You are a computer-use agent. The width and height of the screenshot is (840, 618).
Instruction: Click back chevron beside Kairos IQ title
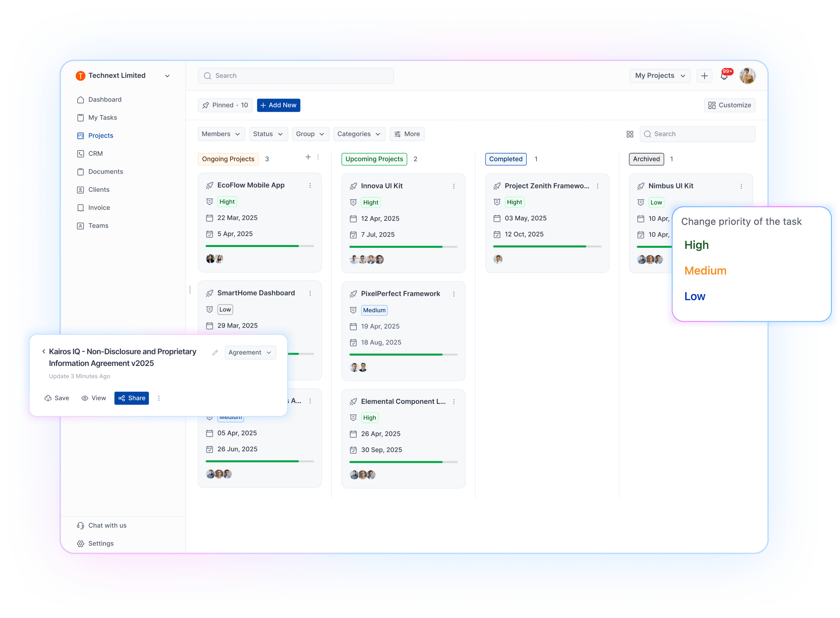[44, 351]
